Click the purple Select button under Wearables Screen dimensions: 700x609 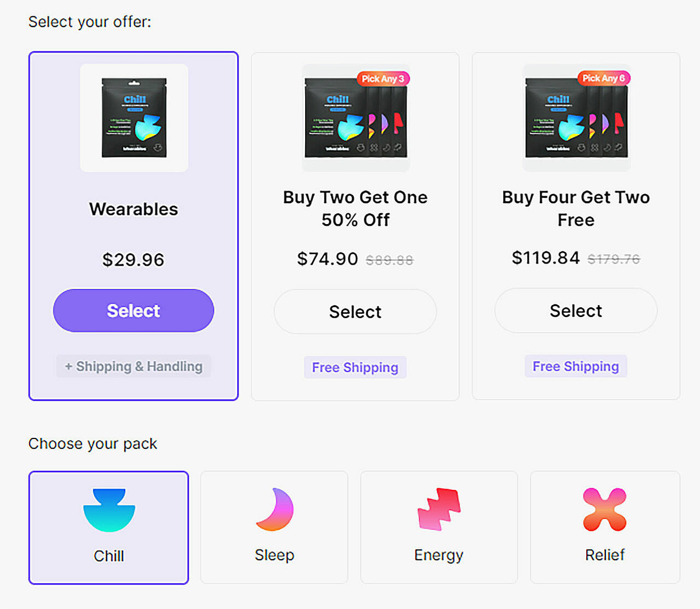click(x=133, y=311)
